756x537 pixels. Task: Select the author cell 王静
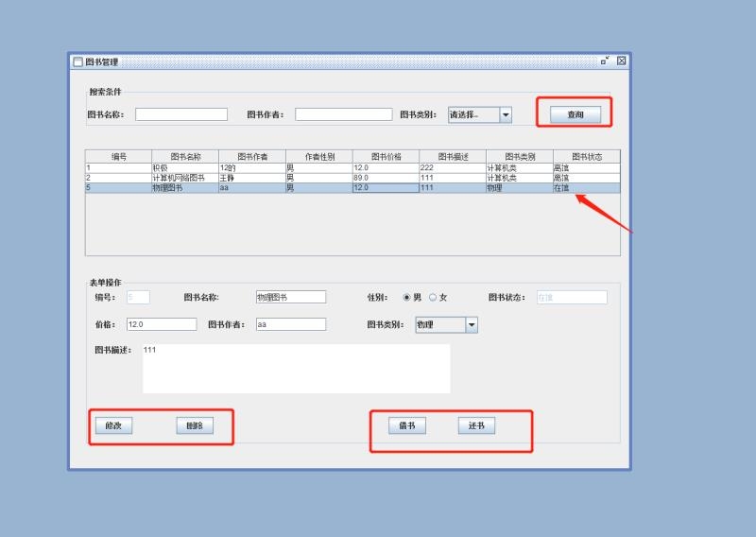point(252,178)
